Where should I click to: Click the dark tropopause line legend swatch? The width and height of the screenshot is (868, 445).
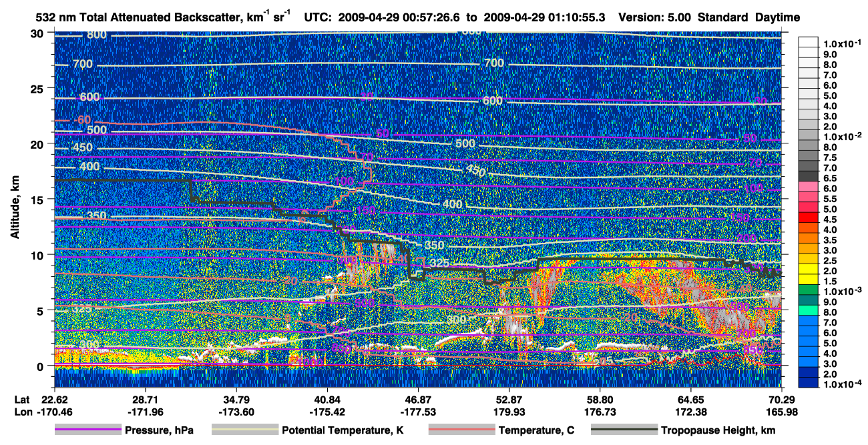[x=624, y=430]
